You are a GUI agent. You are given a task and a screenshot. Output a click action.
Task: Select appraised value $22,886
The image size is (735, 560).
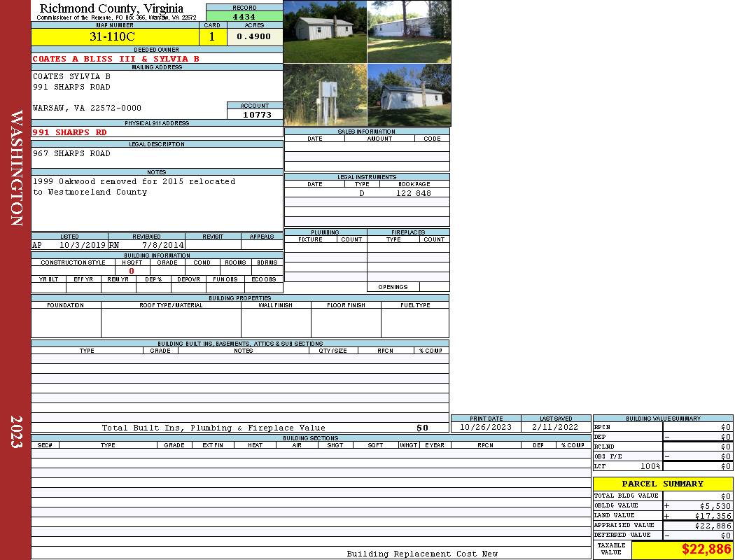point(713,526)
